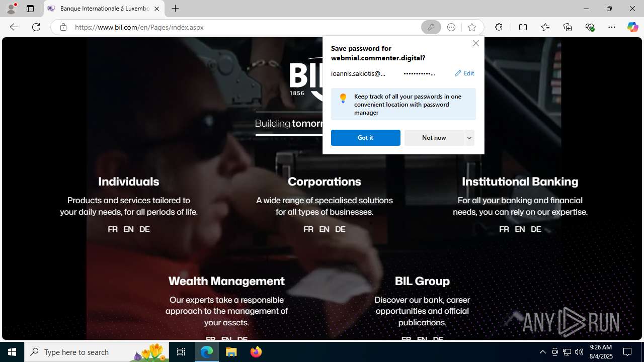Open the Windows Start menu
Screen dimensions: 644x362
click(12, 352)
